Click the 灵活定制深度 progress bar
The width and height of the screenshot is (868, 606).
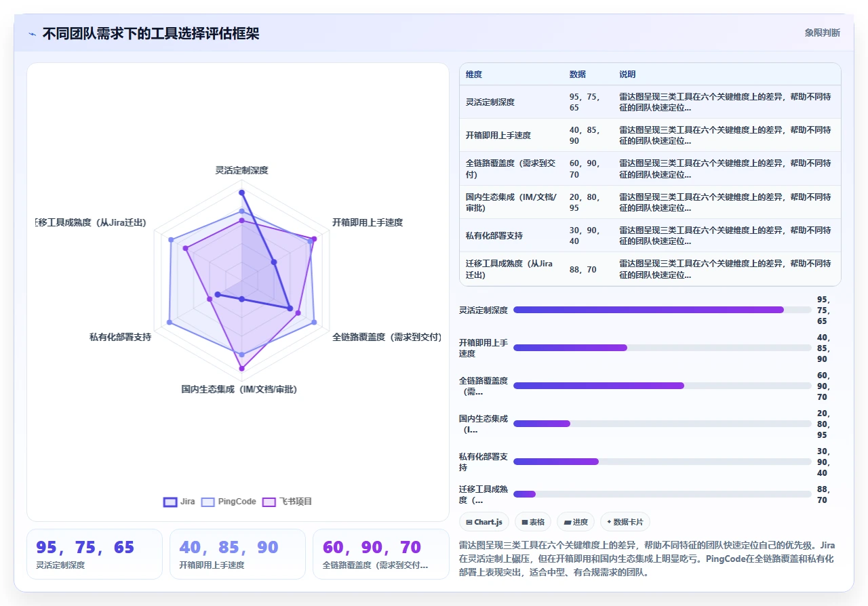pyautogui.click(x=662, y=310)
